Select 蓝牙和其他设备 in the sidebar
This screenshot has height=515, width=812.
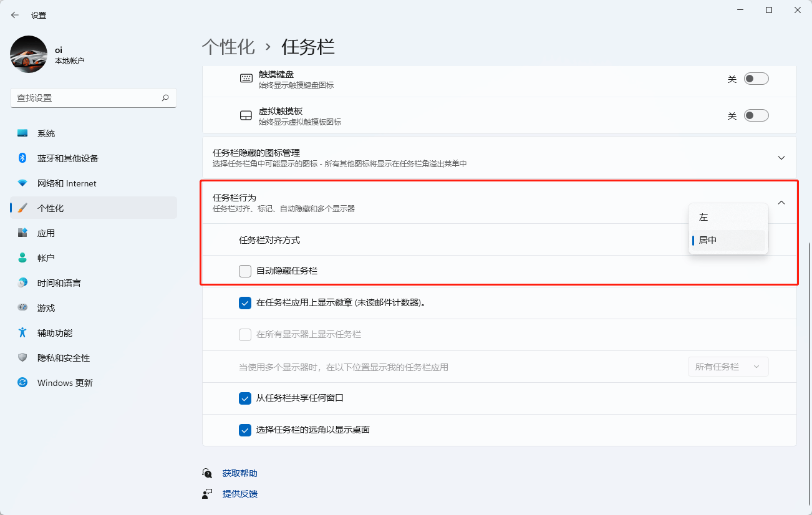pyautogui.click(x=66, y=158)
